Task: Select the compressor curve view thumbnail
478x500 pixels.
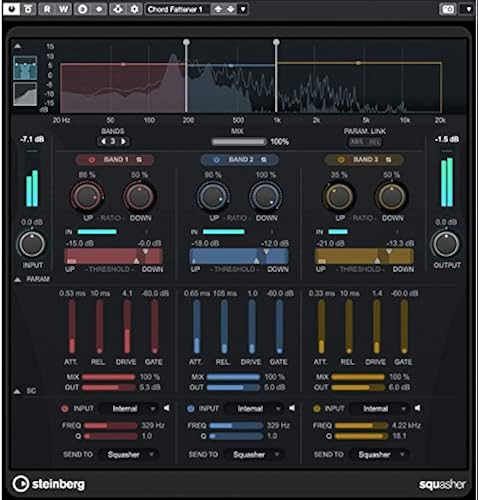Action: pyautogui.click(x=25, y=94)
